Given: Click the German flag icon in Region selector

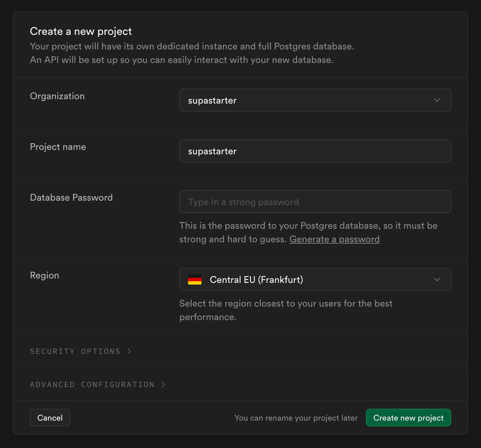Looking at the screenshot, I should tap(195, 279).
